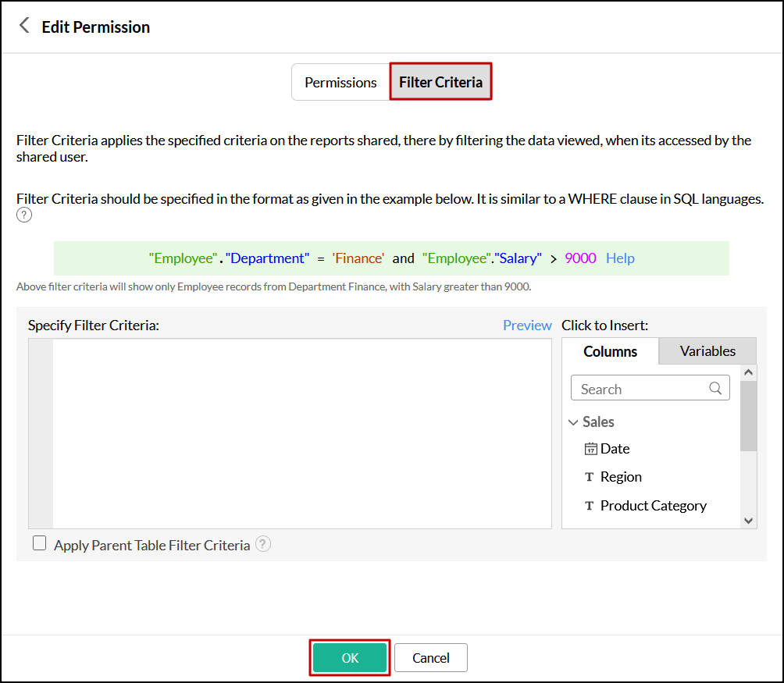Click the back arrow beside Edit Permission
Viewport: 784px width, 683px height.
pyautogui.click(x=24, y=26)
